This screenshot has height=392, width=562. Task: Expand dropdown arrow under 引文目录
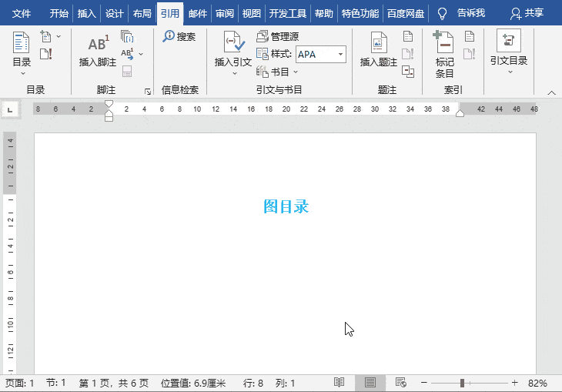coord(510,72)
